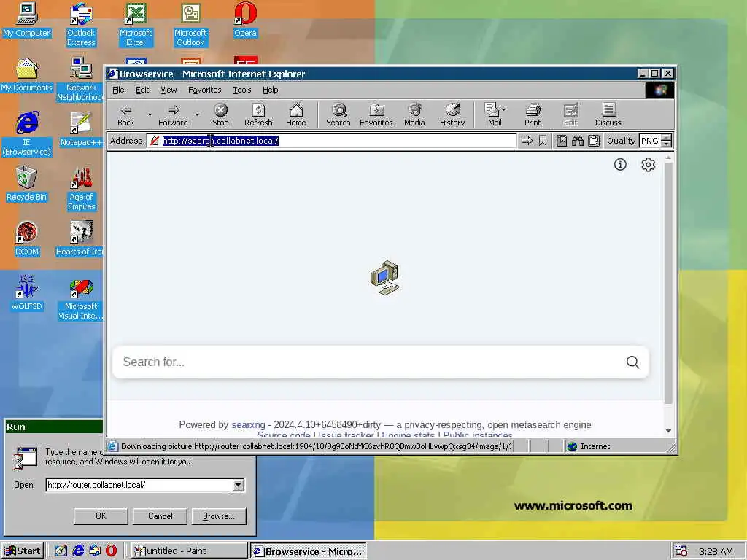Go back using the Back toolbar button
The height and width of the screenshot is (560, 747).
[x=125, y=115]
